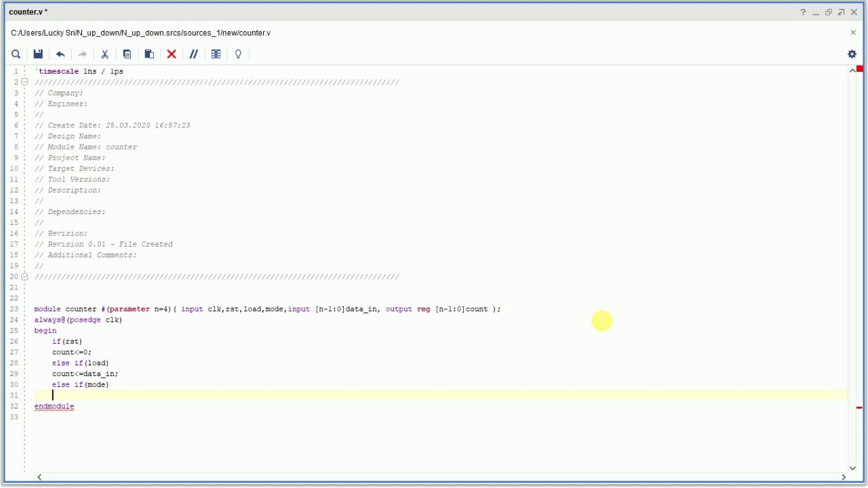
Task: Click the 'count<=data_in;' statement
Action: pyautogui.click(x=85, y=374)
